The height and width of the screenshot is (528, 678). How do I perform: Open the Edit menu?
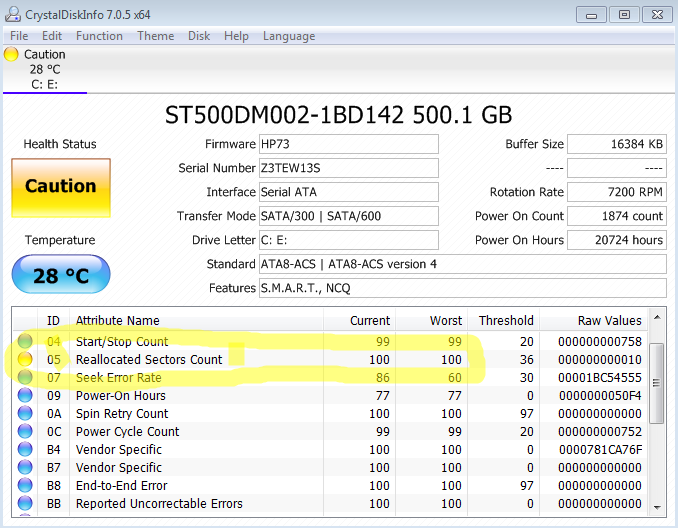point(52,36)
